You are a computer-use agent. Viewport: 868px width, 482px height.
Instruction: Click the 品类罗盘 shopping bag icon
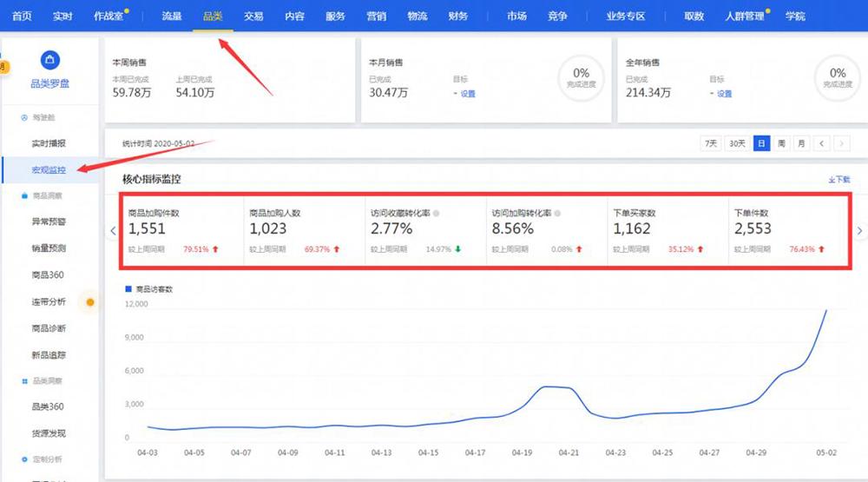tap(50, 61)
